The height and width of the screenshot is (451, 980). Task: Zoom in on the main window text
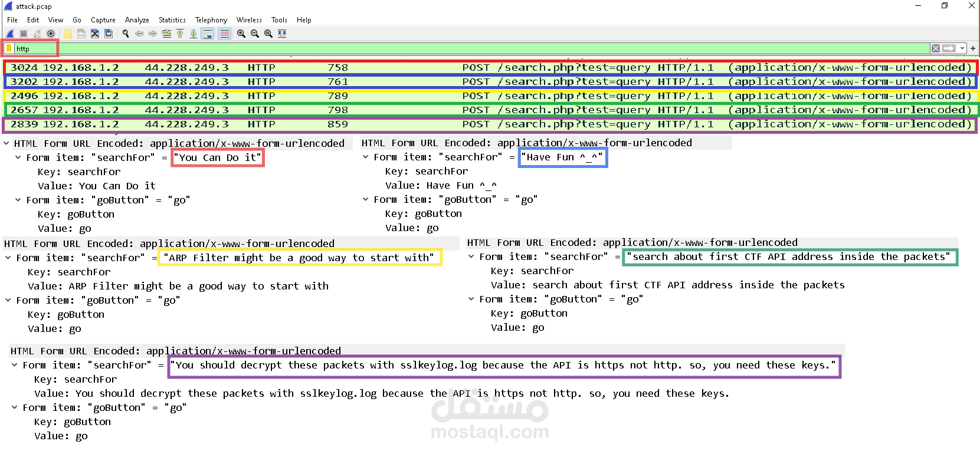(241, 34)
